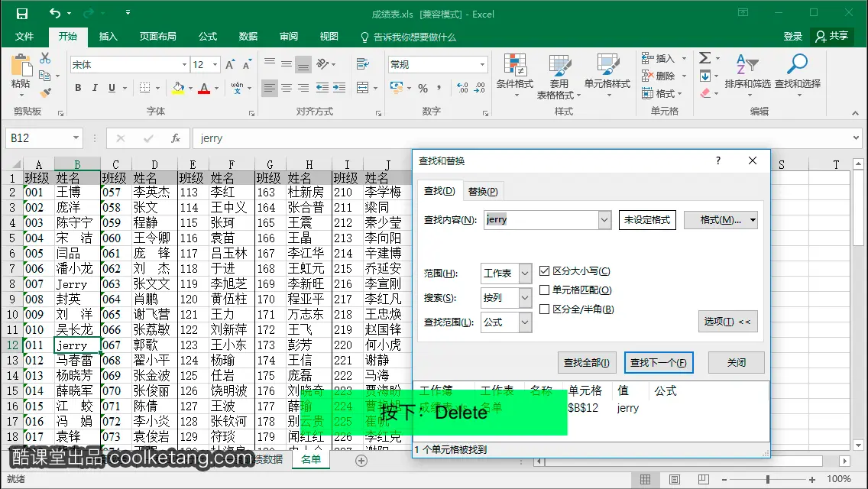Toggle Underline formatting
The image size is (868, 489).
coord(112,88)
